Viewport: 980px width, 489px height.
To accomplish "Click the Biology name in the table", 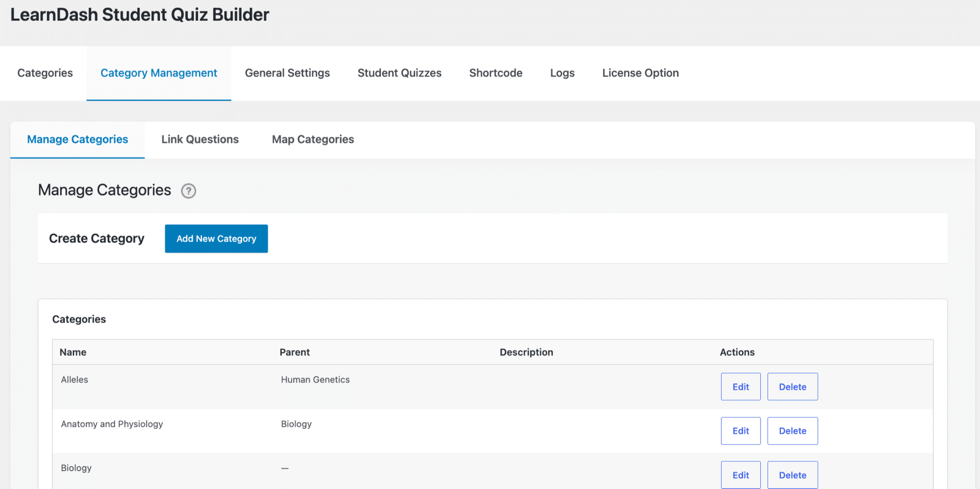I will pos(76,468).
